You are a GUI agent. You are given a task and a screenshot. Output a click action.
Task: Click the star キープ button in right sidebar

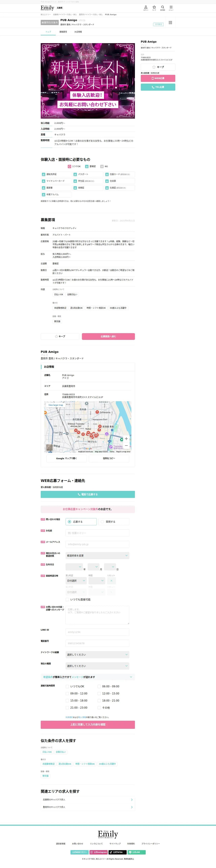[158, 67]
